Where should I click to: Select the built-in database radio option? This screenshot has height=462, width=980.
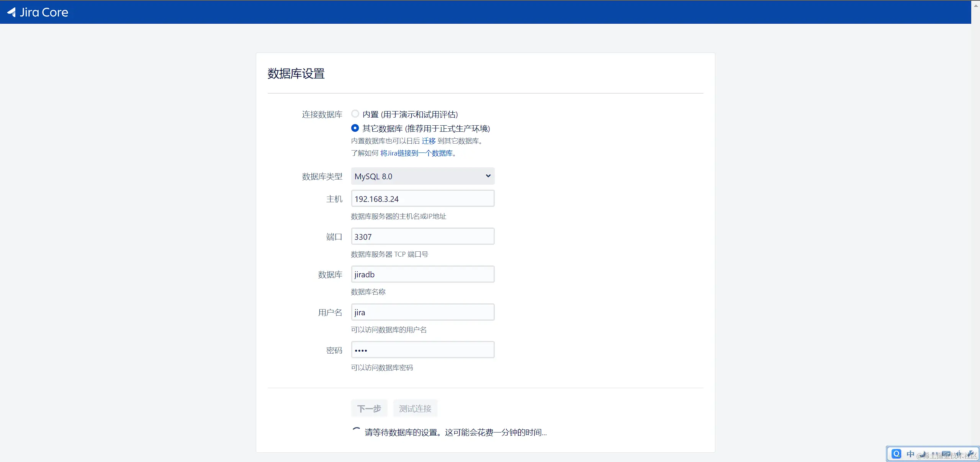tap(355, 114)
